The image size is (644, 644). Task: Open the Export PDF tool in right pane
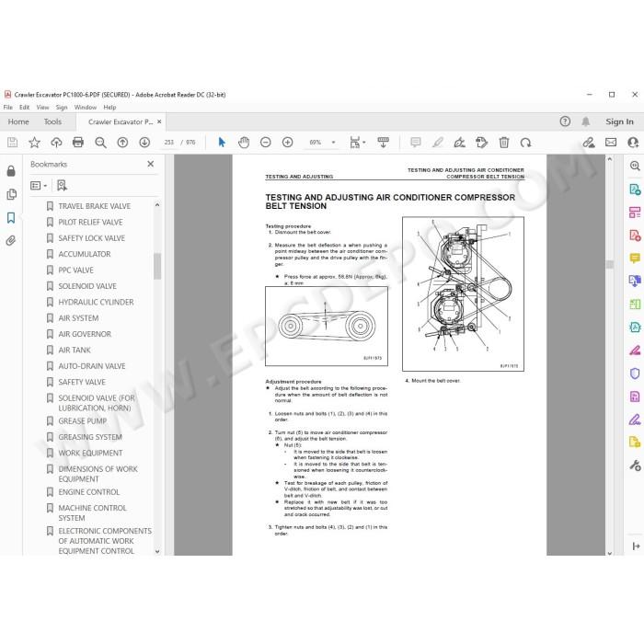point(635,190)
